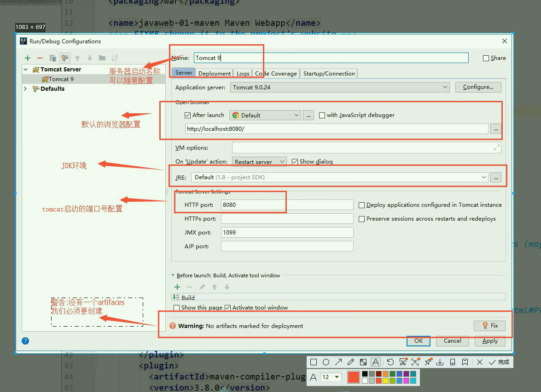Sort configurations alphabetically
Image resolution: width=541 pixels, height=392 pixels.
115,58
